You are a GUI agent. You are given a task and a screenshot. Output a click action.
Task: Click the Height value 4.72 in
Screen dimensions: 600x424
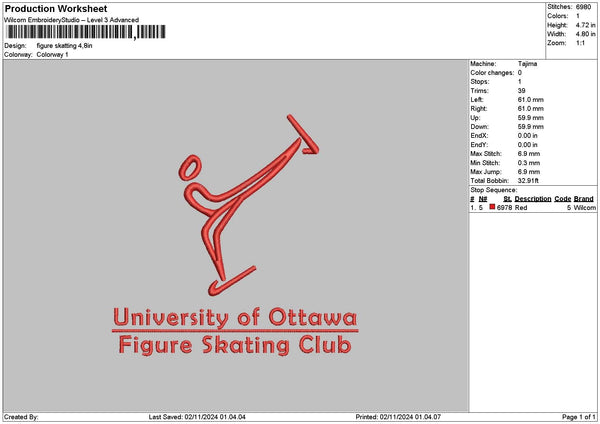[585, 25]
